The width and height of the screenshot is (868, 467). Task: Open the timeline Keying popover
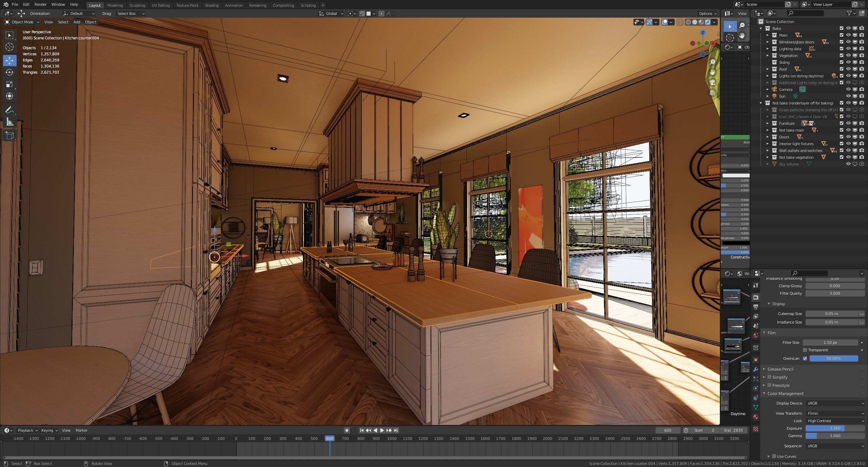[x=49, y=430]
